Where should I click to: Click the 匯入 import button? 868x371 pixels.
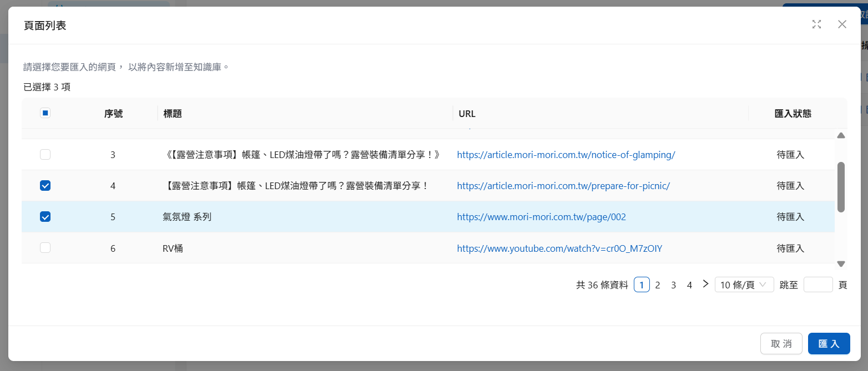coord(829,344)
